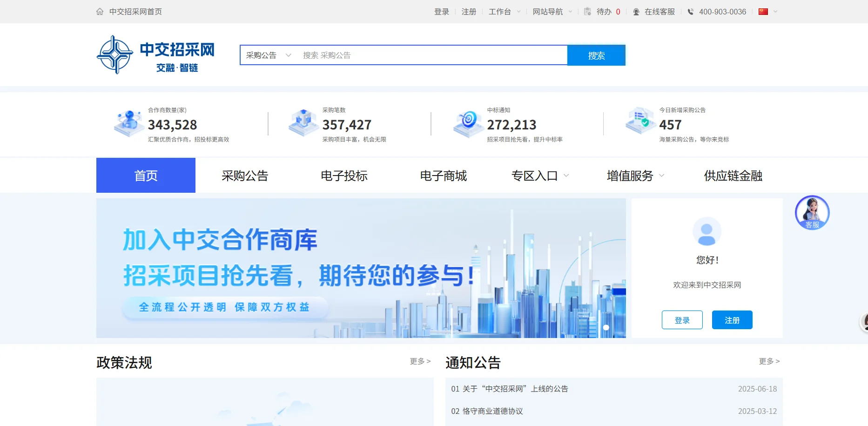Click the phone icon next to 400-903-0036
This screenshot has height=426, width=868.
tap(692, 11)
